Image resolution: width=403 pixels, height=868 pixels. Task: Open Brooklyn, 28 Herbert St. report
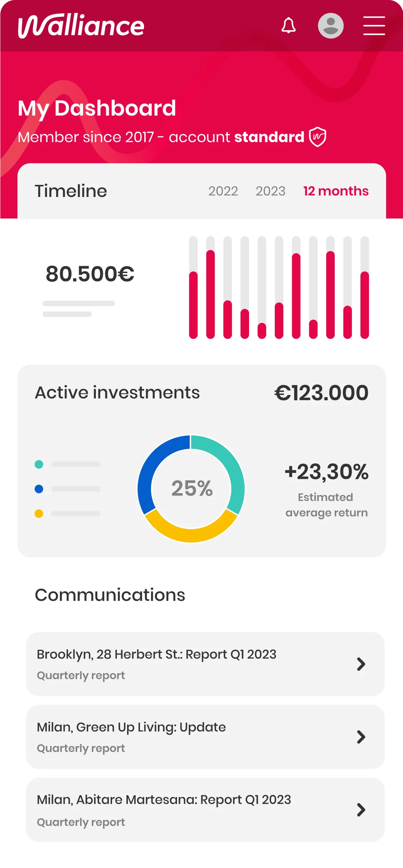[x=156, y=654]
